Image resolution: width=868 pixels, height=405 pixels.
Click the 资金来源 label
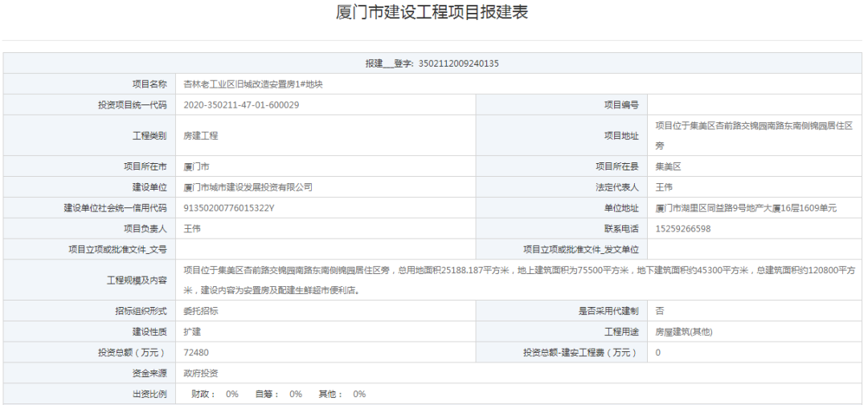click(149, 374)
